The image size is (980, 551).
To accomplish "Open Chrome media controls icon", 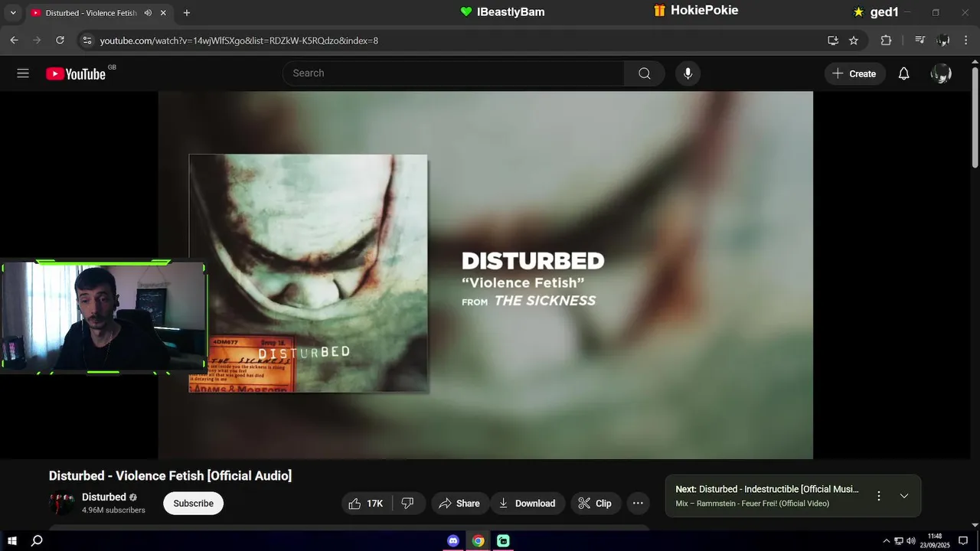I will (x=920, y=41).
